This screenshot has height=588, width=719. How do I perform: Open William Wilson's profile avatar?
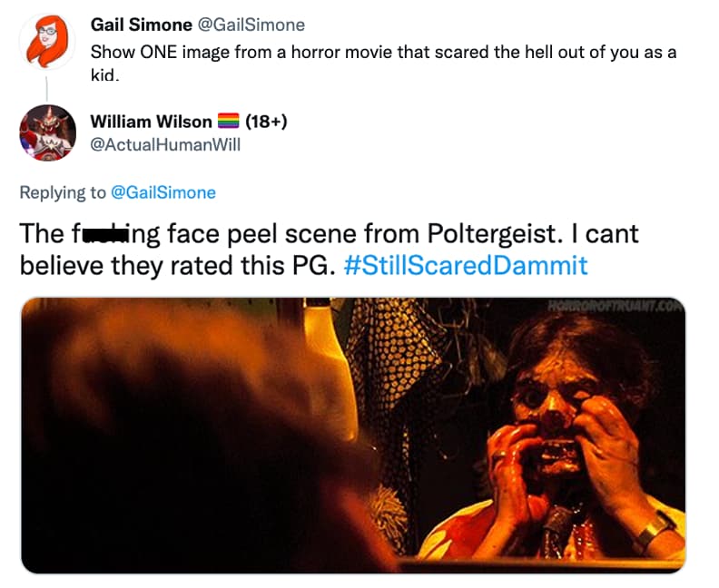pyautogui.click(x=46, y=132)
